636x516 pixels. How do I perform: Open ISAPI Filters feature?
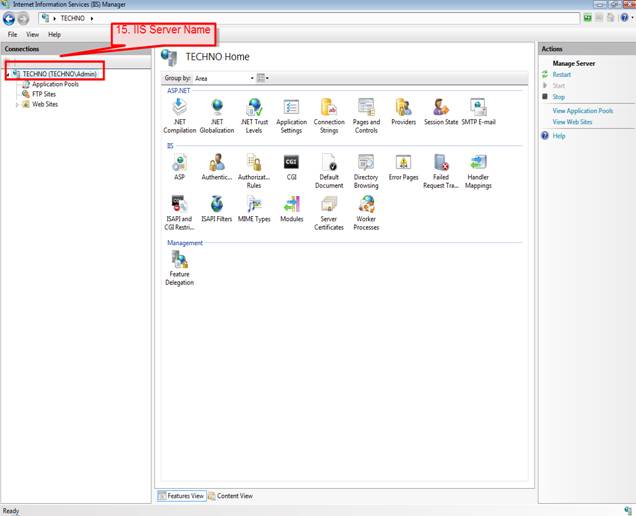coord(217,209)
